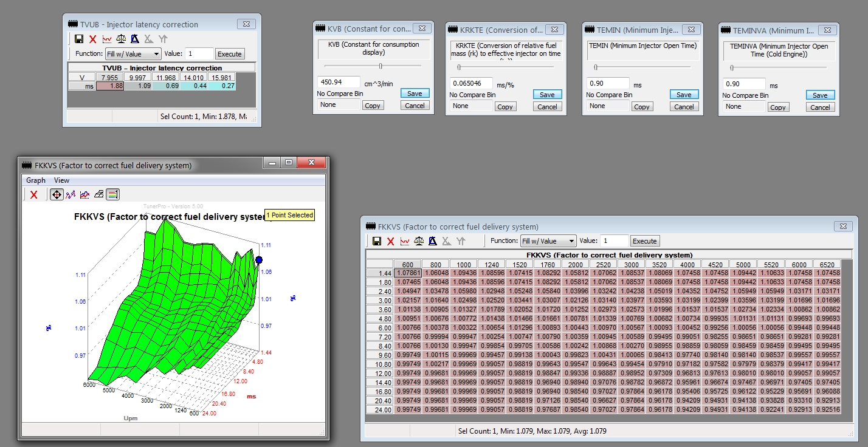Click the red X icon in FKKVS graph toolbar

tap(34, 194)
